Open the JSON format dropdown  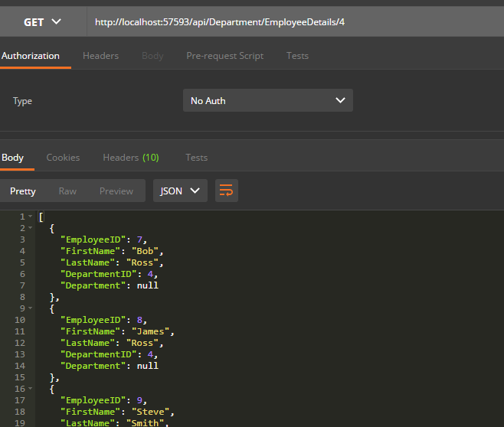coord(180,191)
